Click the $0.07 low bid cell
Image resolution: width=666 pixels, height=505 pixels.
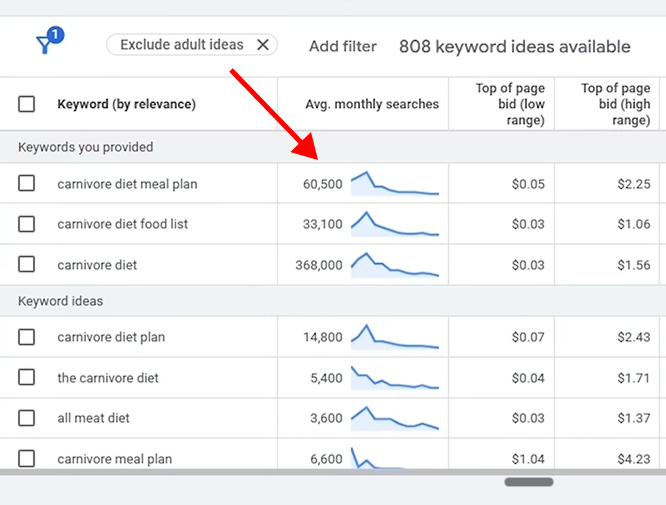[528, 337]
